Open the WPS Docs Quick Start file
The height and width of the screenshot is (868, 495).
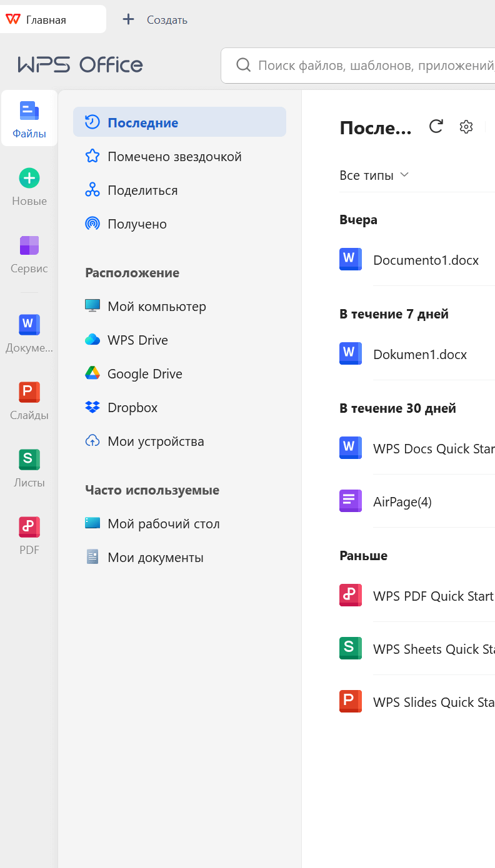pyautogui.click(x=434, y=448)
